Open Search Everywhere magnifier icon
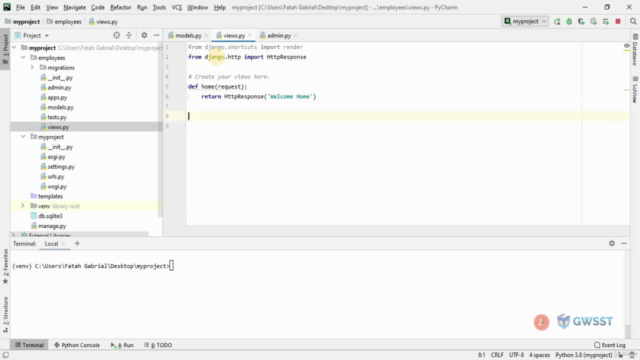640x360 pixels. [x=633, y=22]
